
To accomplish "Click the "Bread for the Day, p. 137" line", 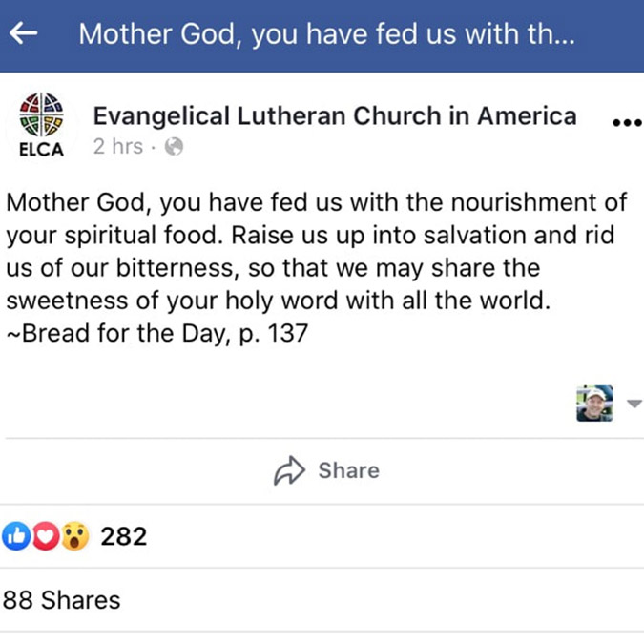I will pyautogui.click(x=156, y=334).
